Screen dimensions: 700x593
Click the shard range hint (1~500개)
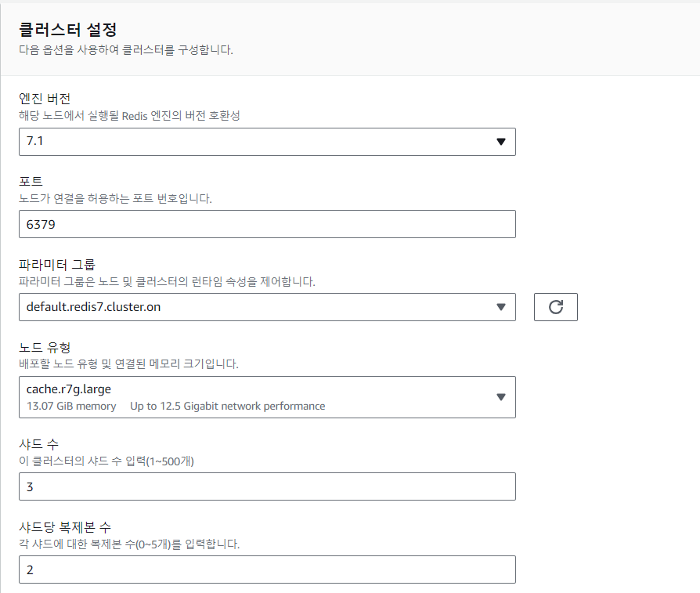(x=106, y=461)
